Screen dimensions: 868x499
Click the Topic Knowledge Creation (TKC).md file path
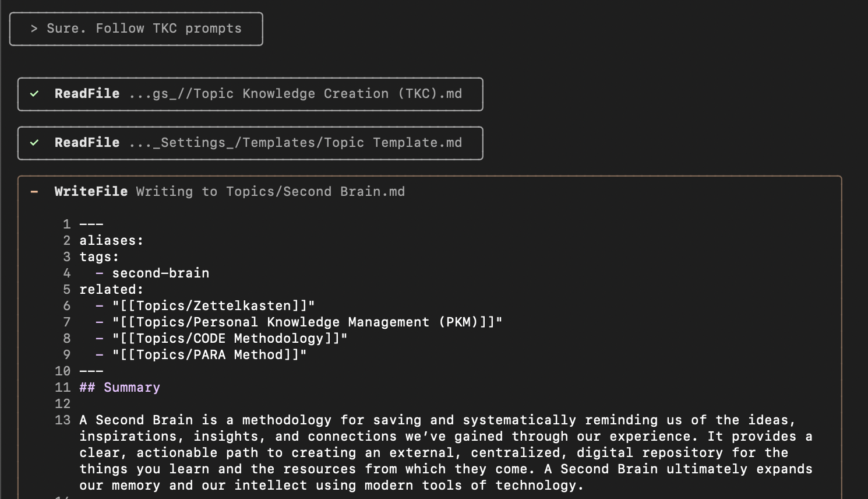[x=295, y=94]
